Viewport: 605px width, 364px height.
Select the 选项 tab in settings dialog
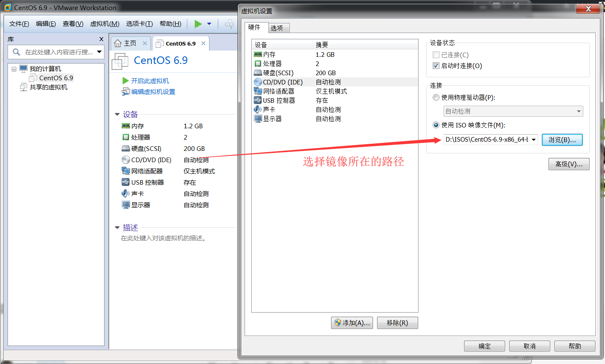click(x=277, y=28)
